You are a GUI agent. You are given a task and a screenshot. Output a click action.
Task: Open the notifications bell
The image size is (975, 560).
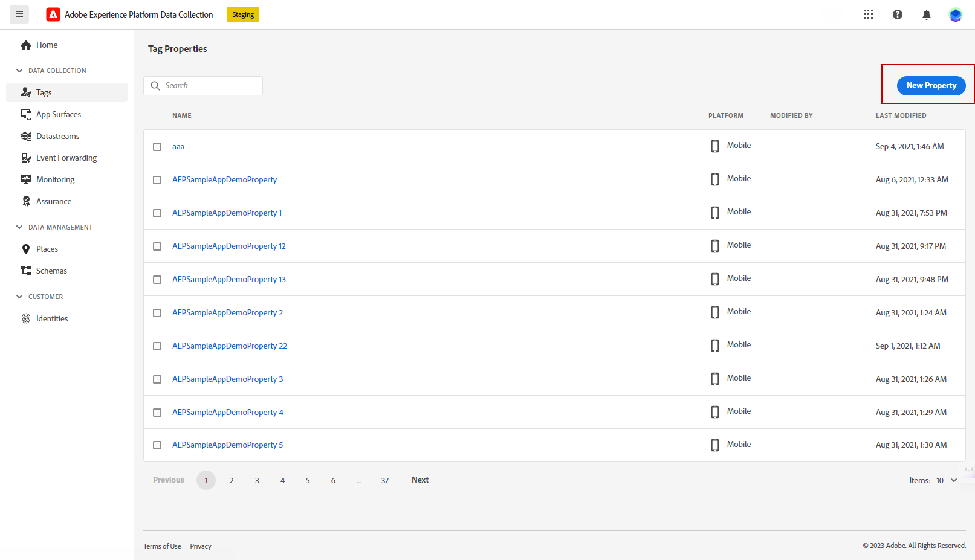pyautogui.click(x=926, y=14)
